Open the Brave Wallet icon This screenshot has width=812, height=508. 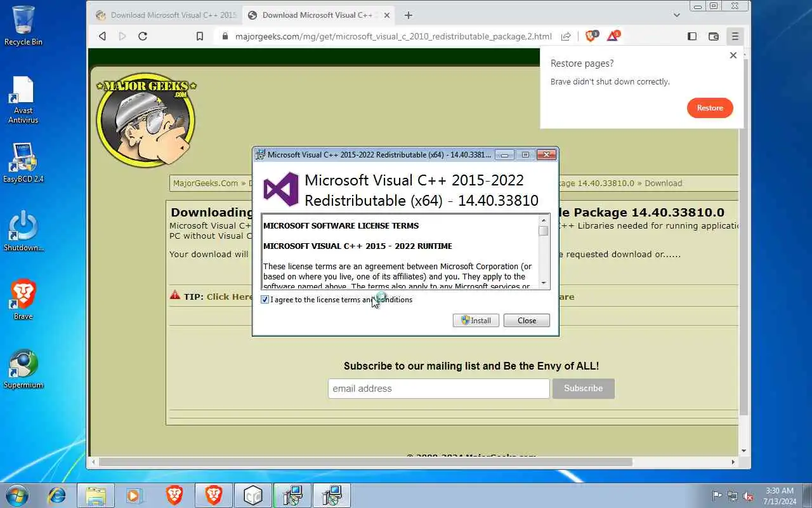pyautogui.click(x=714, y=36)
